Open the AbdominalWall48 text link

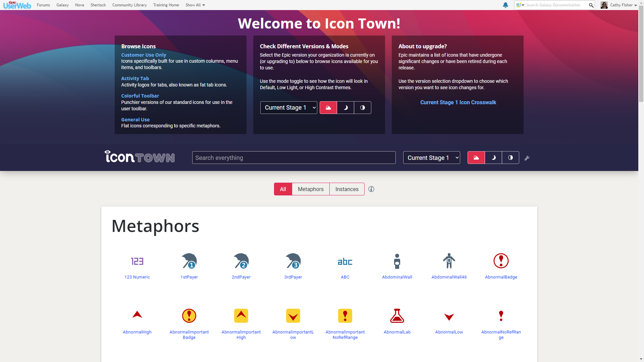tap(449, 277)
